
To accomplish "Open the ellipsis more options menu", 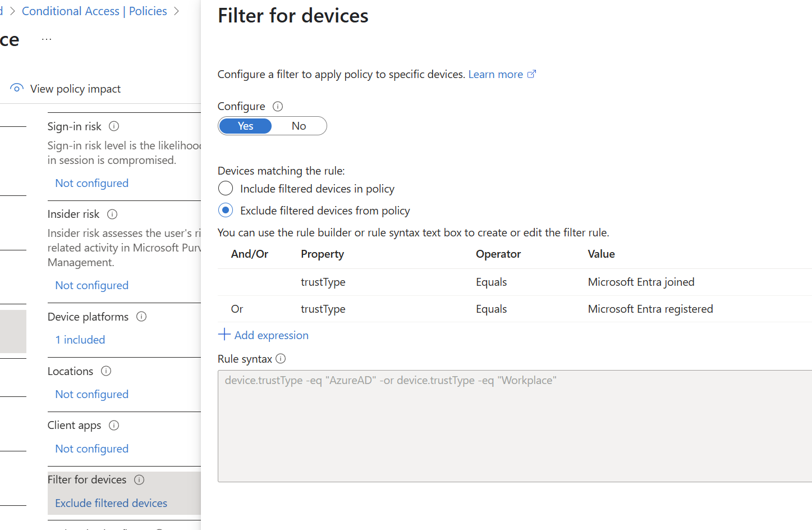I will [x=47, y=39].
